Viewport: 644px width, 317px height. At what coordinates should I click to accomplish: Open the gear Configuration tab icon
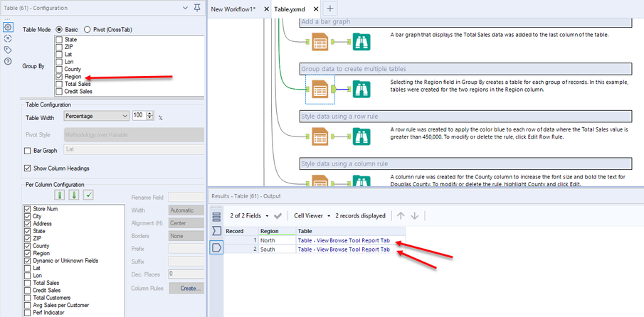coord(7,28)
